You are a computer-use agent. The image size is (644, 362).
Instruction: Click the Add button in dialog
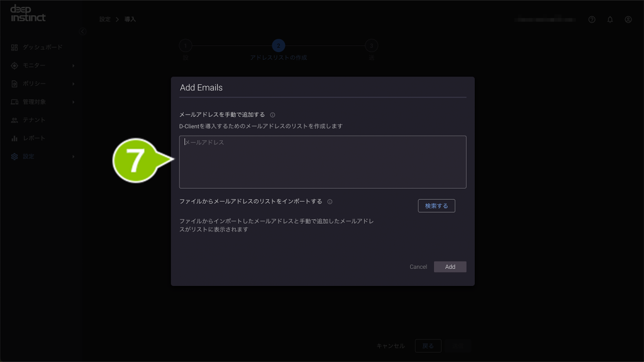pyautogui.click(x=450, y=266)
